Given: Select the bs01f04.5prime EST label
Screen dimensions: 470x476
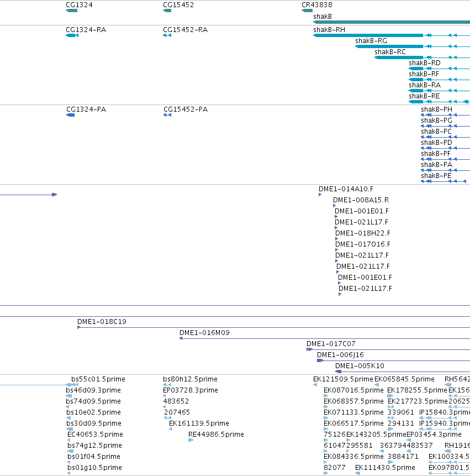Looking at the screenshot, I should pyautogui.click(x=94, y=457).
